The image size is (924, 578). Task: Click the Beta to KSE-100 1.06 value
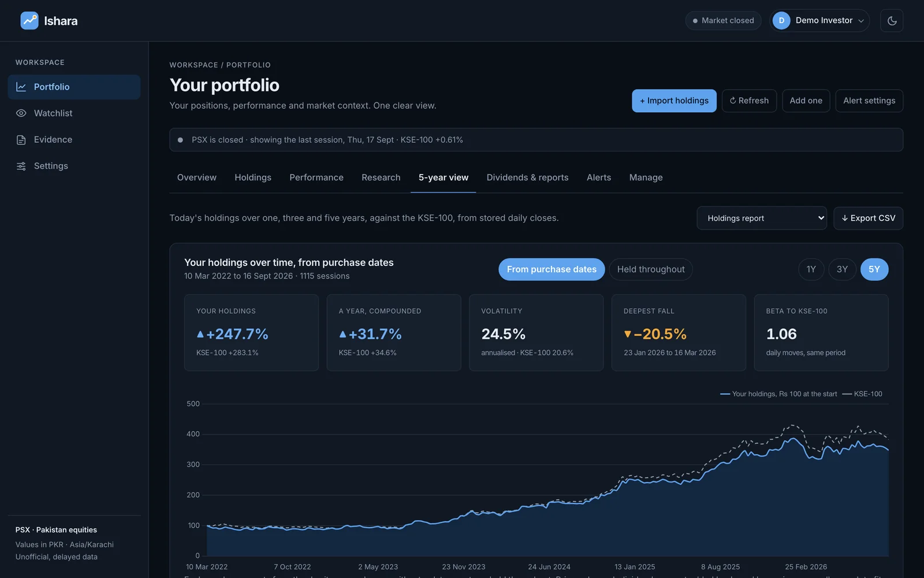click(x=781, y=334)
